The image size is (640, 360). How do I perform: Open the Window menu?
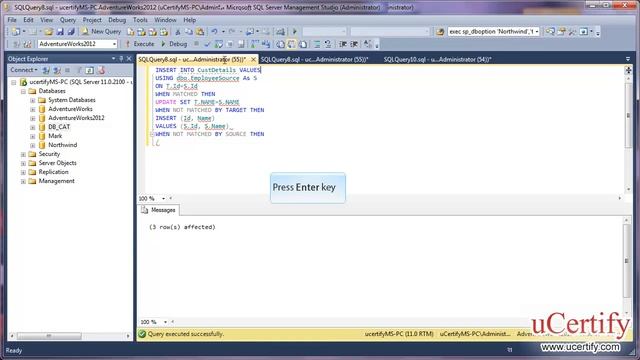[165, 20]
